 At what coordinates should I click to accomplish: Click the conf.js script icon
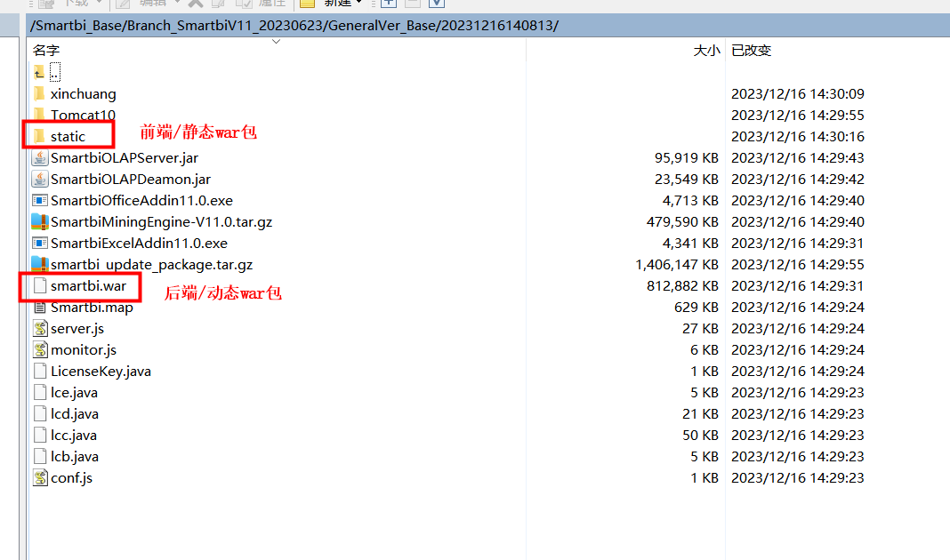40,477
